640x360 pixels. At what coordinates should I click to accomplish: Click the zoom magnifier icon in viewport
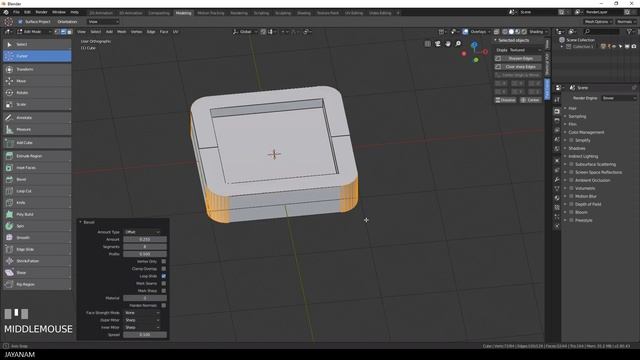(x=458, y=44)
